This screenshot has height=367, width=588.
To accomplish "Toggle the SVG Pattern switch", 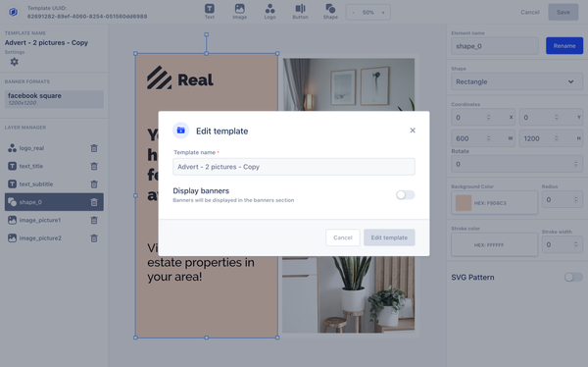I will click(x=573, y=278).
